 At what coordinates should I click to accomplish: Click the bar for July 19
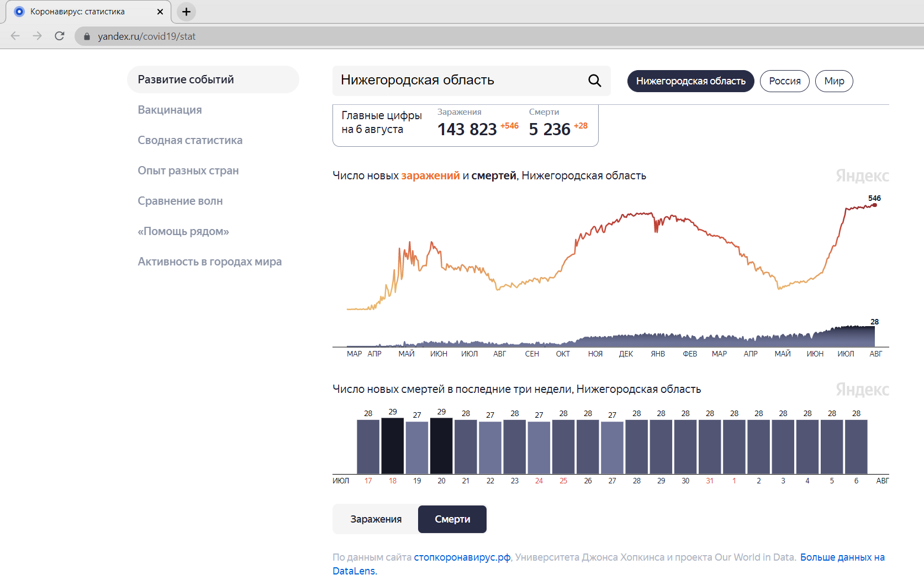[417, 448]
